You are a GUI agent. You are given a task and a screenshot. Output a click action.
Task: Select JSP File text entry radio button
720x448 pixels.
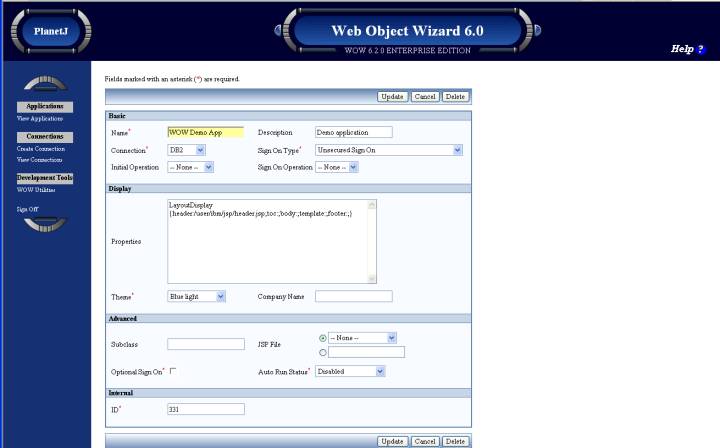click(x=323, y=353)
